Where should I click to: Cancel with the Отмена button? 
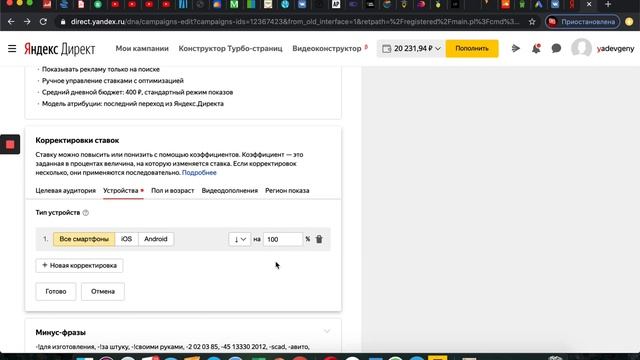click(x=103, y=291)
